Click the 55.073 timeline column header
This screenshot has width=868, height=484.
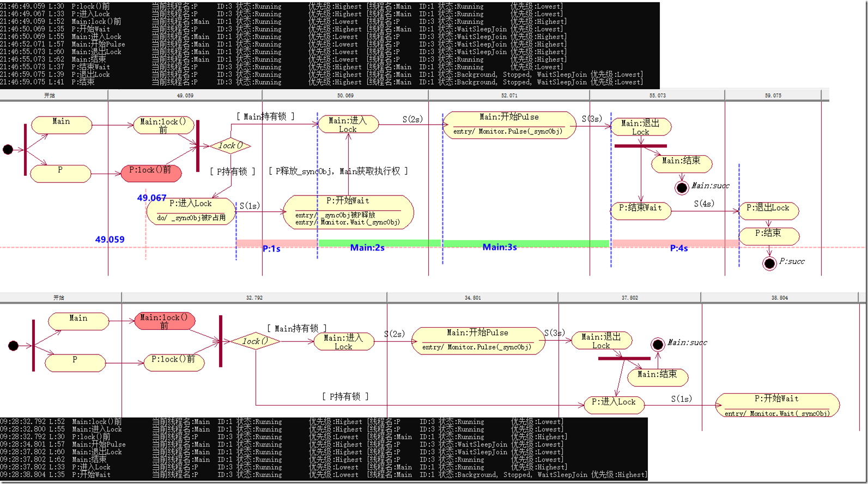click(x=657, y=95)
